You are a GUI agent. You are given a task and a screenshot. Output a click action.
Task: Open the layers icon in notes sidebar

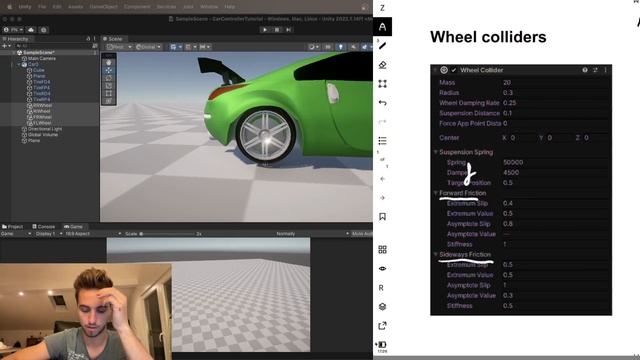[382, 307]
